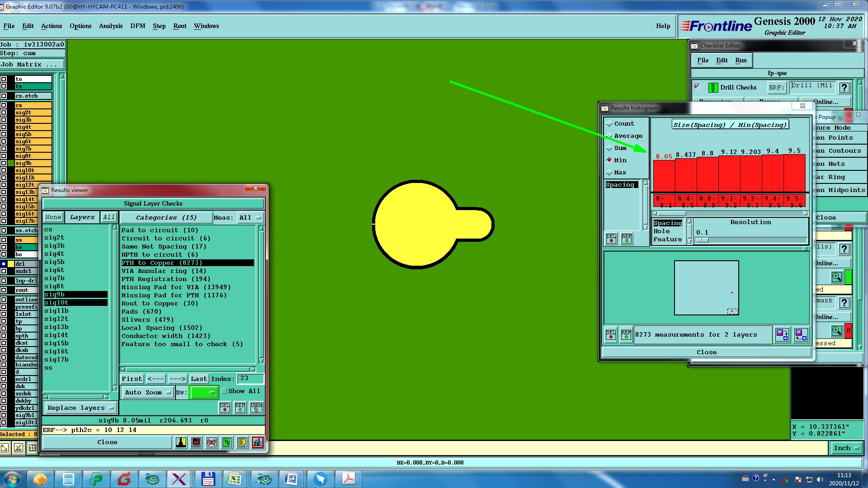Enable the Show All checkbox
Screen dimensions: 868x488
pos(224,391)
